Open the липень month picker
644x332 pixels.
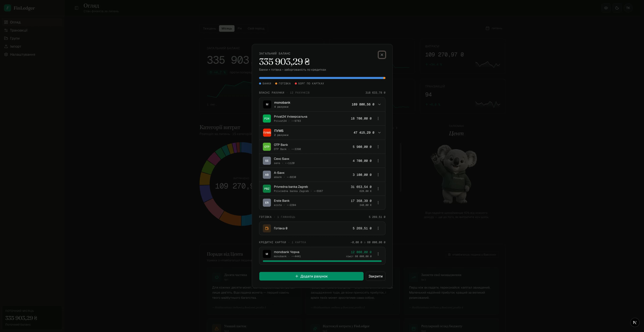pyautogui.click(x=494, y=28)
